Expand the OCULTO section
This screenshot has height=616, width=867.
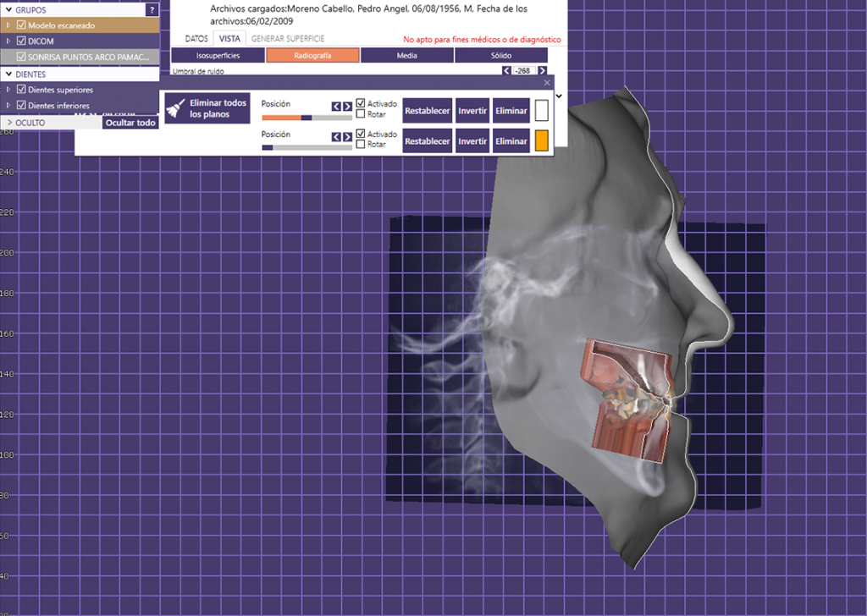pyautogui.click(x=9, y=123)
